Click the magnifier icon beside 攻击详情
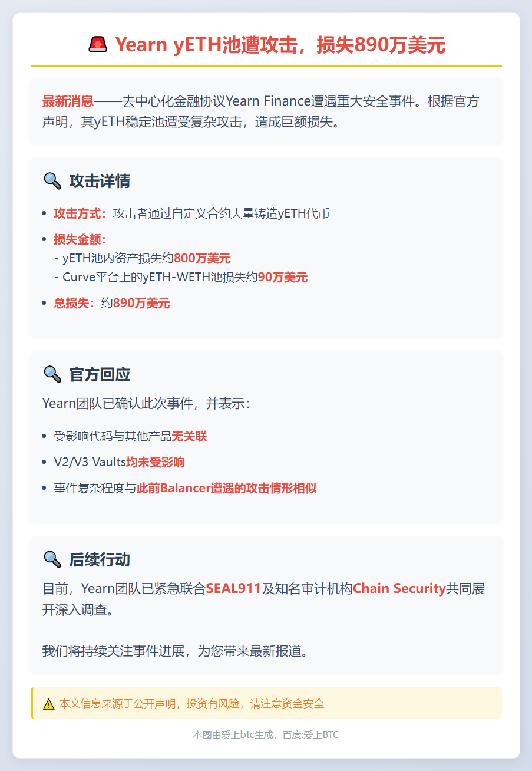This screenshot has height=771, width=532. tap(52, 181)
